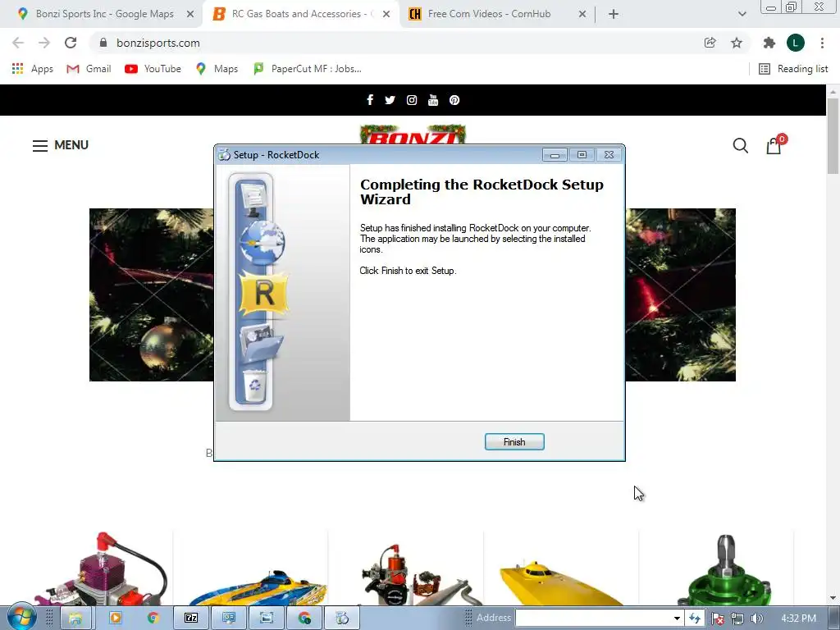Go back in browser history

[x=18, y=43]
